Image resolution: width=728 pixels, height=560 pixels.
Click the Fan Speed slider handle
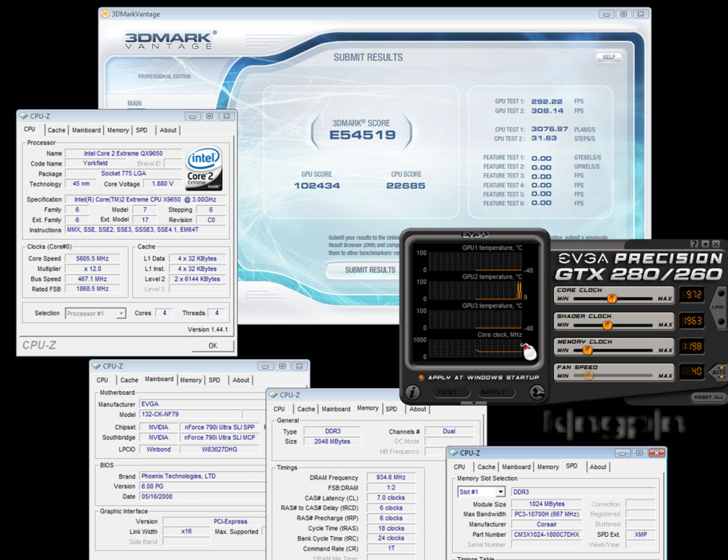tap(589, 376)
